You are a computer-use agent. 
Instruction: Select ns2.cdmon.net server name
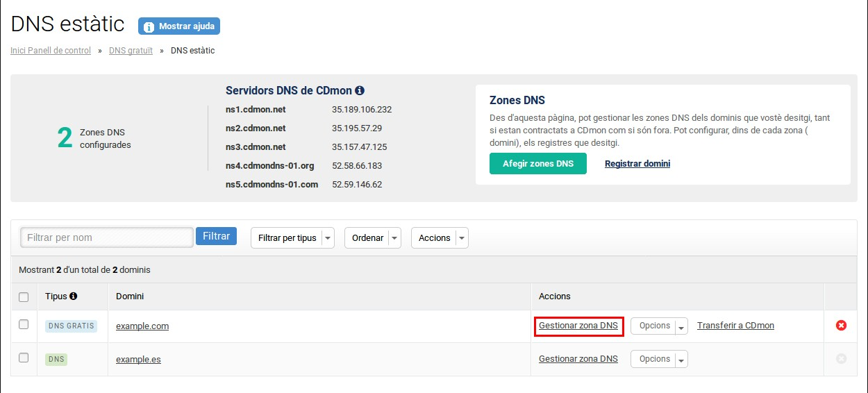256,128
